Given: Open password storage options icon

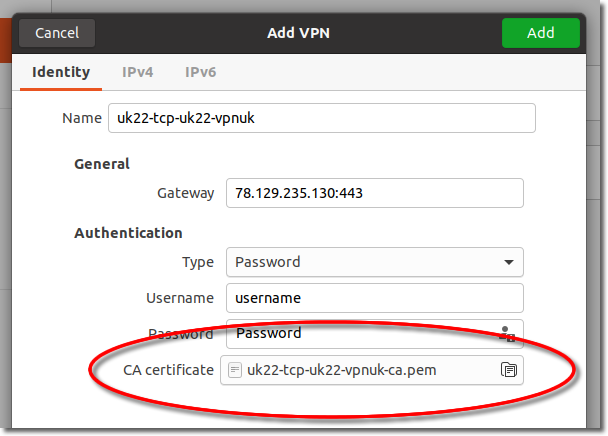Looking at the screenshot, I should 506,334.
